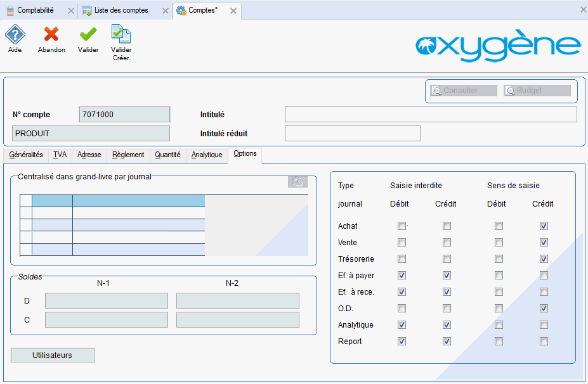Click the Utilisateurs button

pos(53,355)
